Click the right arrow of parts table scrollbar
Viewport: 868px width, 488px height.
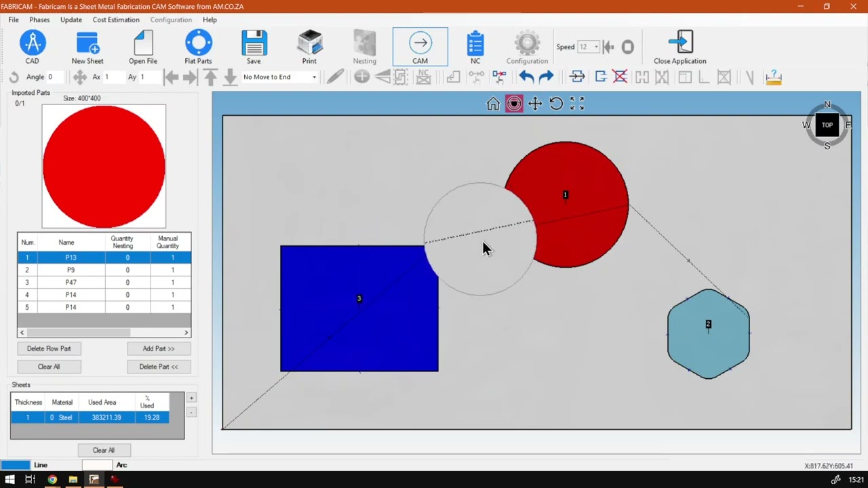coord(186,333)
